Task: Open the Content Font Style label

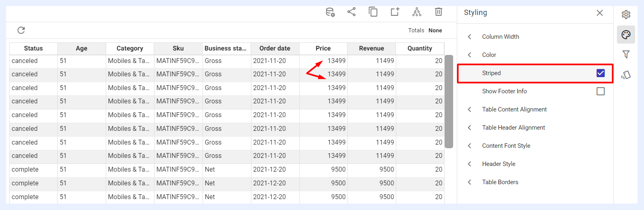Action: point(506,146)
